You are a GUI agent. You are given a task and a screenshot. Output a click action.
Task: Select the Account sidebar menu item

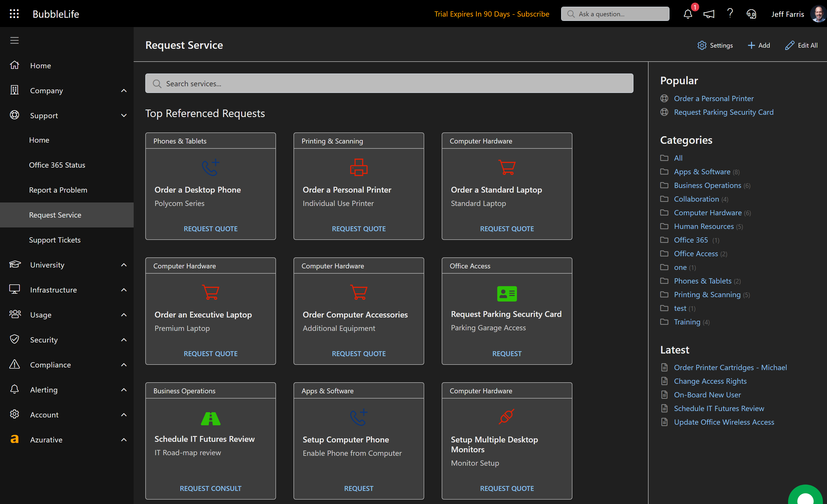(67, 415)
